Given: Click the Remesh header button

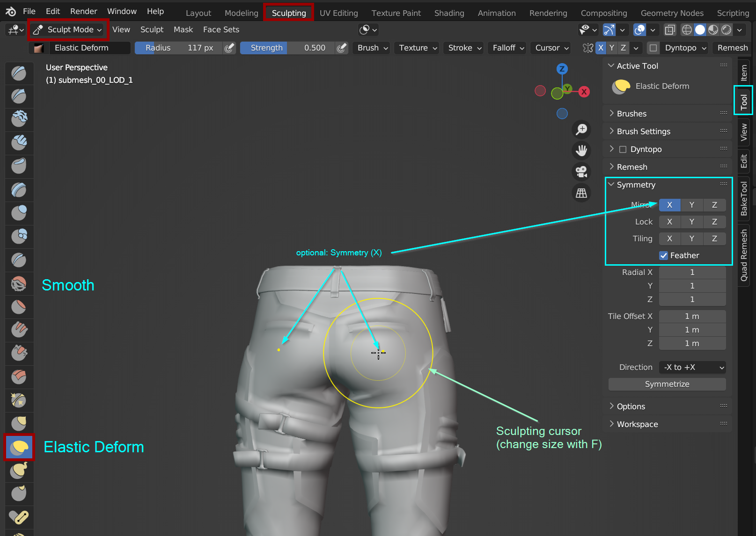Looking at the screenshot, I should pos(732,48).
